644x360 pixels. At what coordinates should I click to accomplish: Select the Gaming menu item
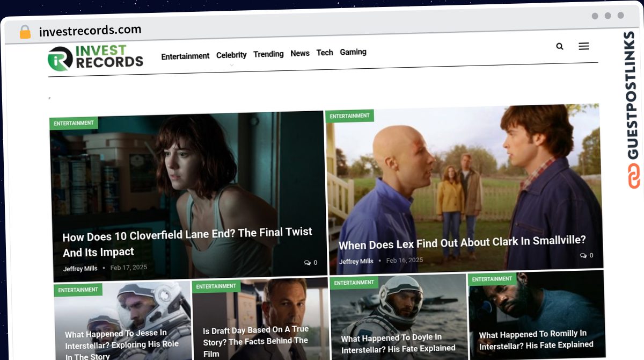click(x=353, y=52)
